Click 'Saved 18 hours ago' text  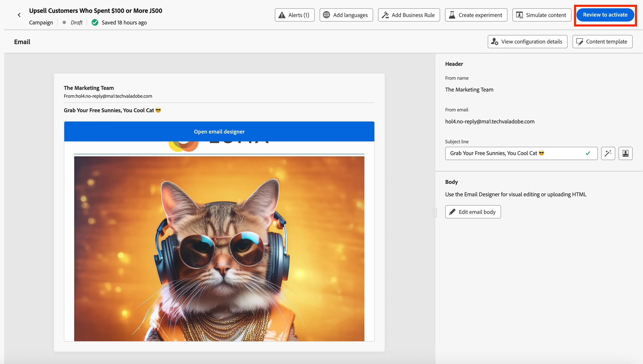click(x=124, y=23)
